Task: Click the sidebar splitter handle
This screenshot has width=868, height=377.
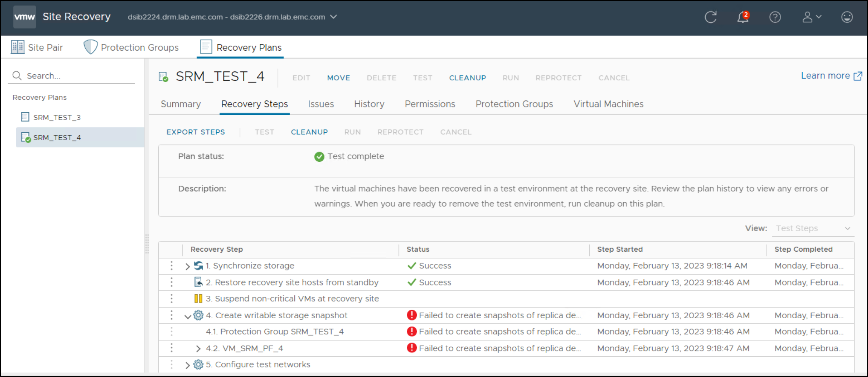Action: pos(147,244)
